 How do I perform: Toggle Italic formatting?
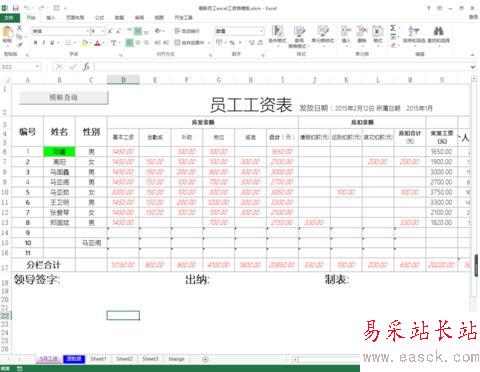point(44,42)
